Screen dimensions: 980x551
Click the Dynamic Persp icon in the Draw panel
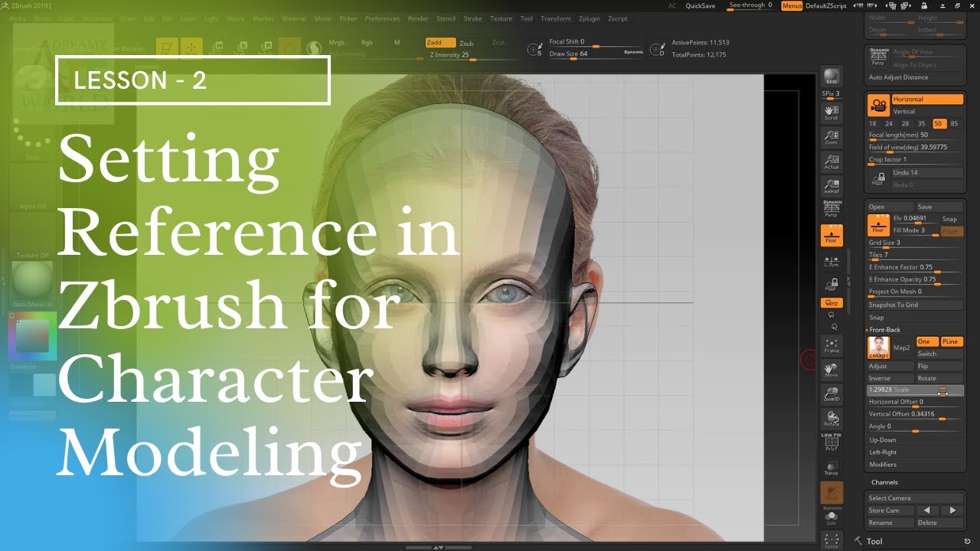(878, 56)
